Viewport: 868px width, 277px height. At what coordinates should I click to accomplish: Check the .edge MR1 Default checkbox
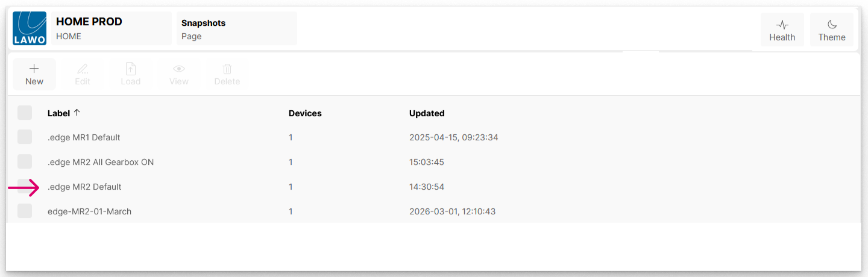coord(25,137)
